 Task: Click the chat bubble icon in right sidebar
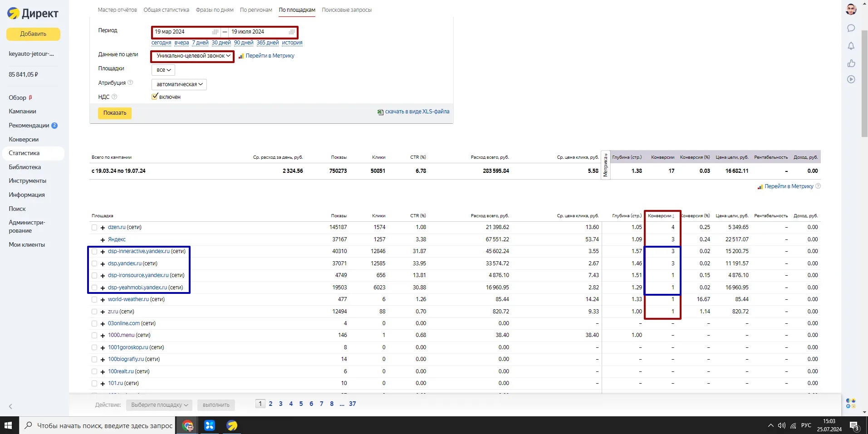[851, 28]
